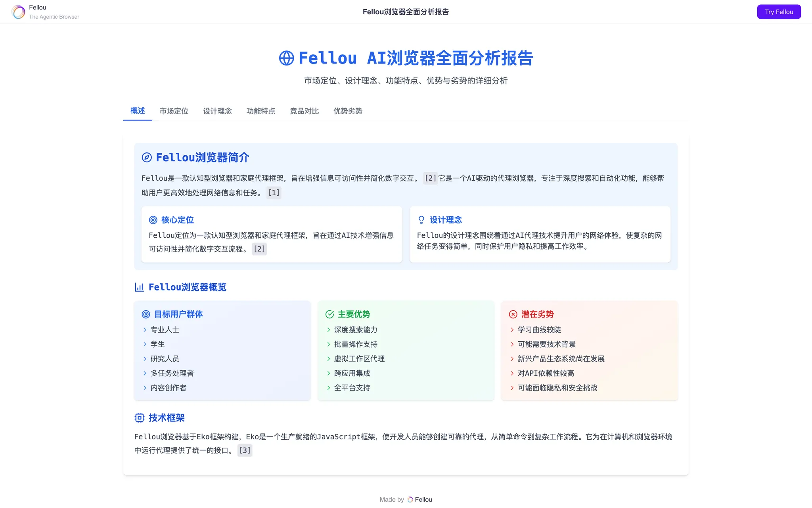This screenshot has height=508, width=812.
Task: Open the 功能特点 tab
Action: tap(260, 111)
